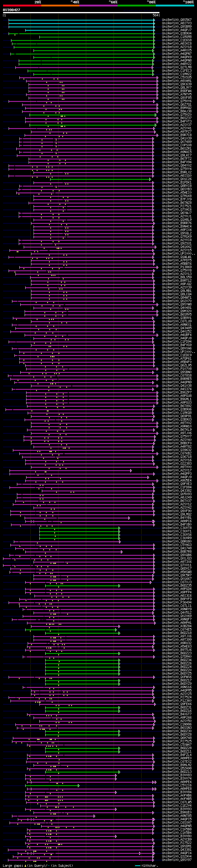Click label UniRef100_A4QPN7
Viewport: 197px width, 868px height.
(177, 54)
